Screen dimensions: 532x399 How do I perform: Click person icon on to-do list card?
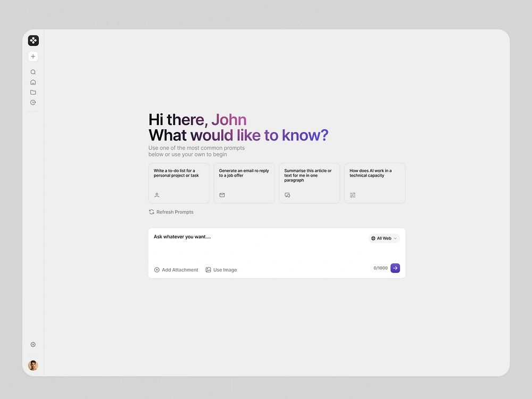(157, 195)
